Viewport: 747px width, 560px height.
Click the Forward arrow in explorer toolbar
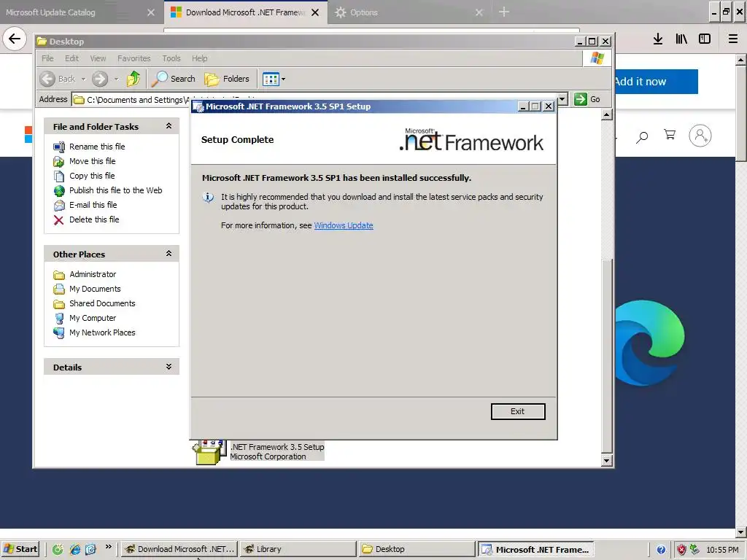pos(99,79)
